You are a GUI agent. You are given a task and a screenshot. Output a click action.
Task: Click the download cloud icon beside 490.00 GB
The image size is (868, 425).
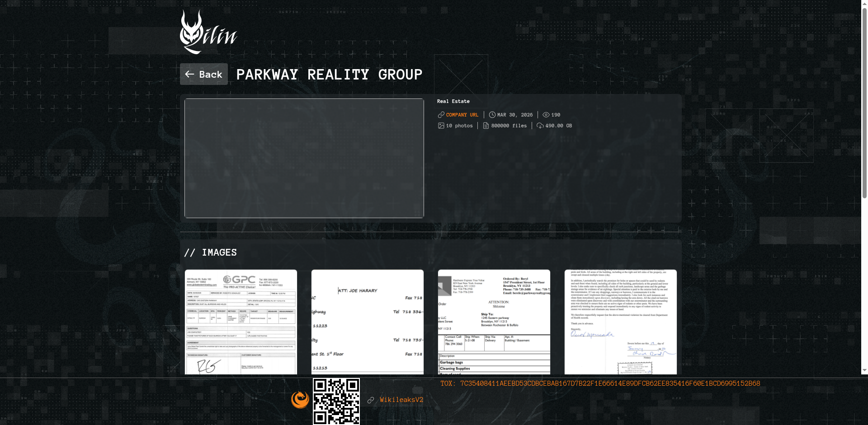coord(540,126)
